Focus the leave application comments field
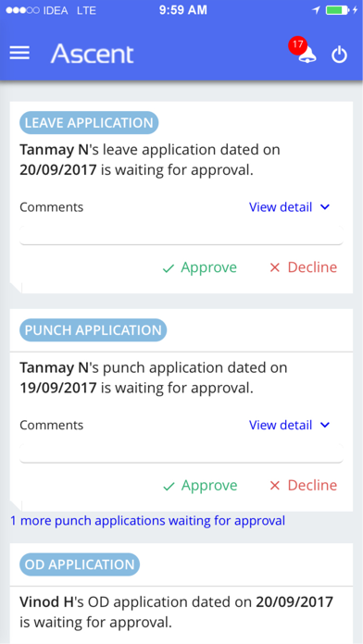The width and height of the screenshot is (363, 644). pyautogui.click(x=181, y=235)
